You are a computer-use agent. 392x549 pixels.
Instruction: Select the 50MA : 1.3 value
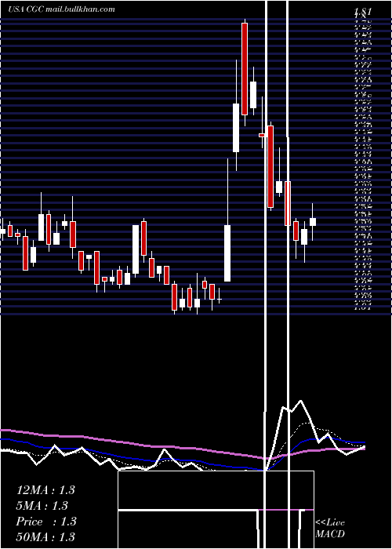click(45, 536)
